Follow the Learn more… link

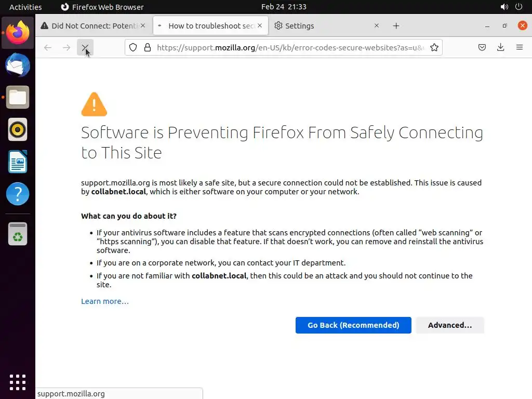coord(105,301)
